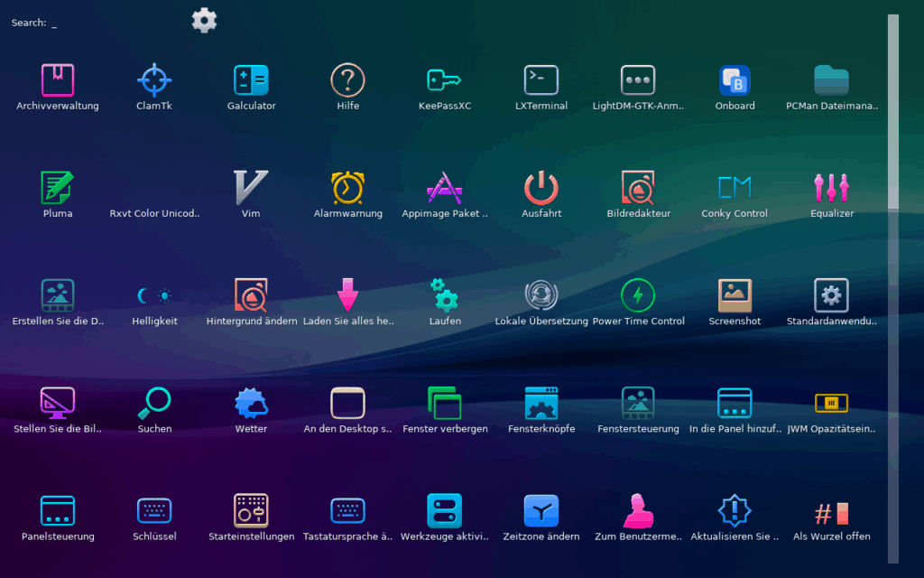
Task: Click the Alarmwarnung alarm clock icon
Action: (x=347, y=189)
